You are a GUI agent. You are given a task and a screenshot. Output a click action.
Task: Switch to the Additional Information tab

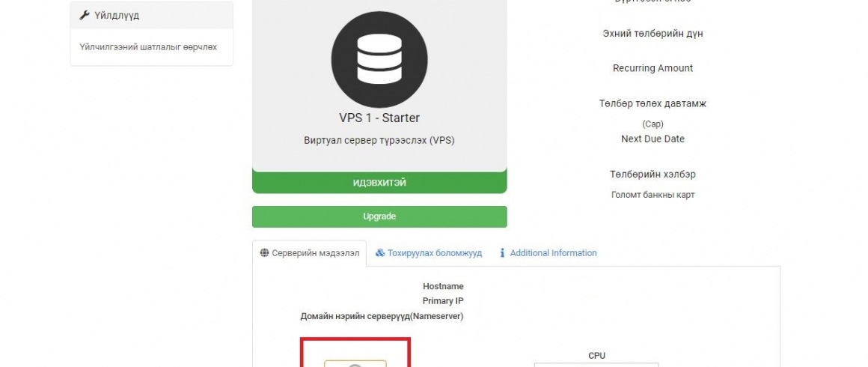[x=548, y=253]
